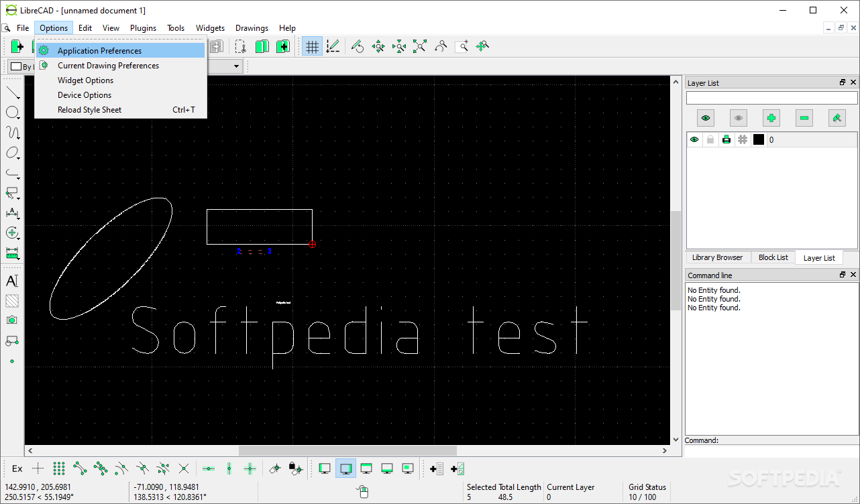The height and width of the screenshot is (504, 860).
Task: Toggle Free Snap crosshair icon
Action: [x=38, y=468]
